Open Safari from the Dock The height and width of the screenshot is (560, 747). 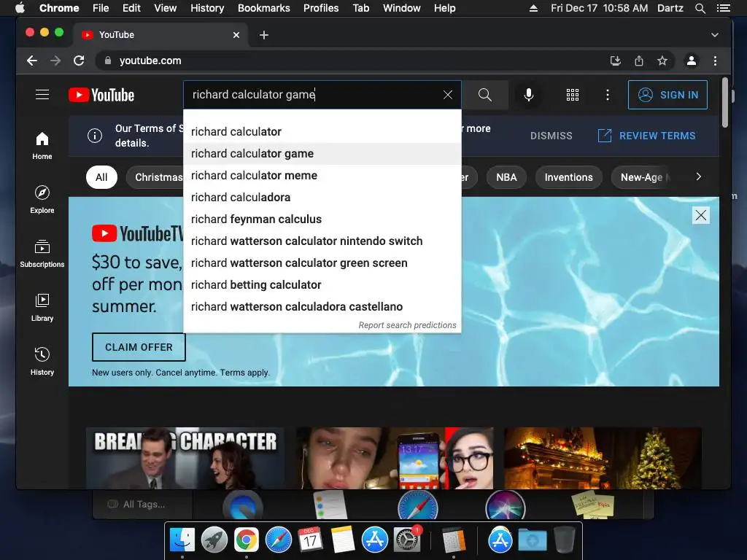tap(278, 540)
